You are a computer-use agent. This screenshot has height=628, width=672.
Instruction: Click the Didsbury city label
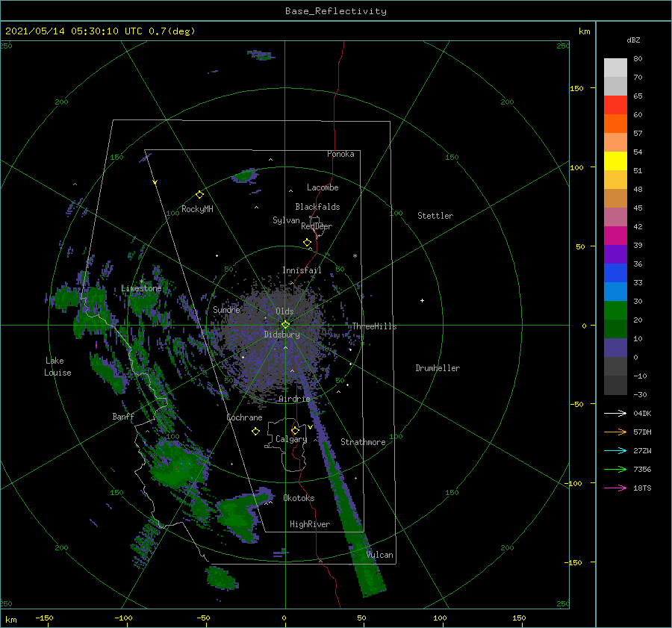282,335
